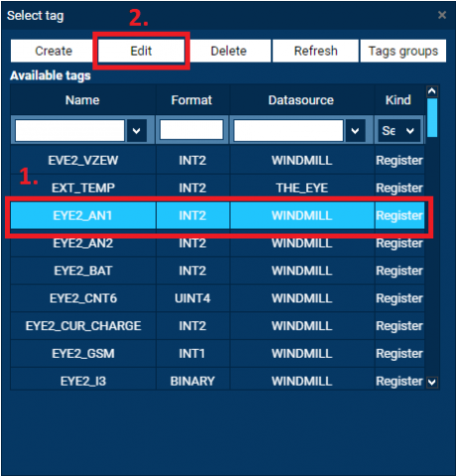Focus the Format filter text field
The height and width of the screenshot is (476, 456).
(191, 130)
